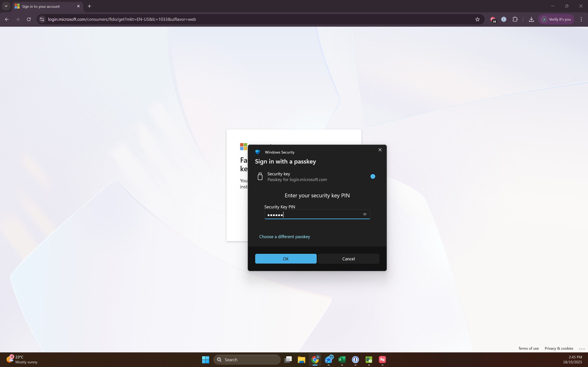Open a new browser tab
The image size is (588, 367).
click(89, 6)
